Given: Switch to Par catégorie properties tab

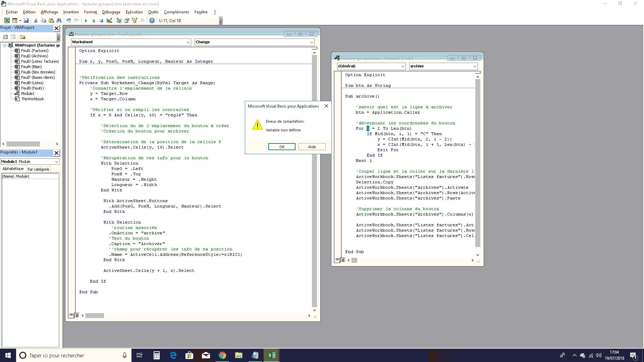Looking at the screenshot, I should click(x=38, y=169).
